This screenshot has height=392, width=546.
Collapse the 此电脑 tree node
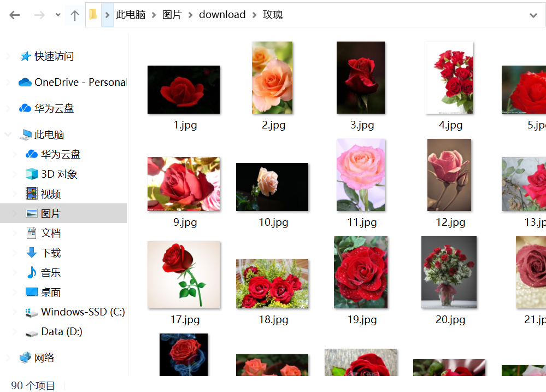(8, 134)
